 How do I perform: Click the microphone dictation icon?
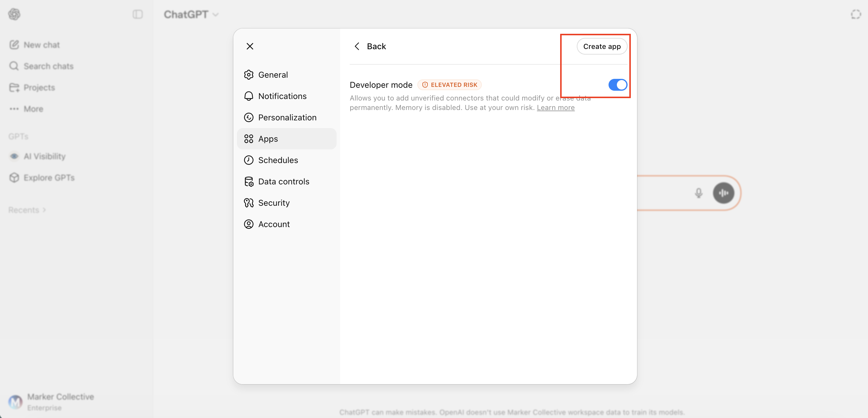[698, 193]
